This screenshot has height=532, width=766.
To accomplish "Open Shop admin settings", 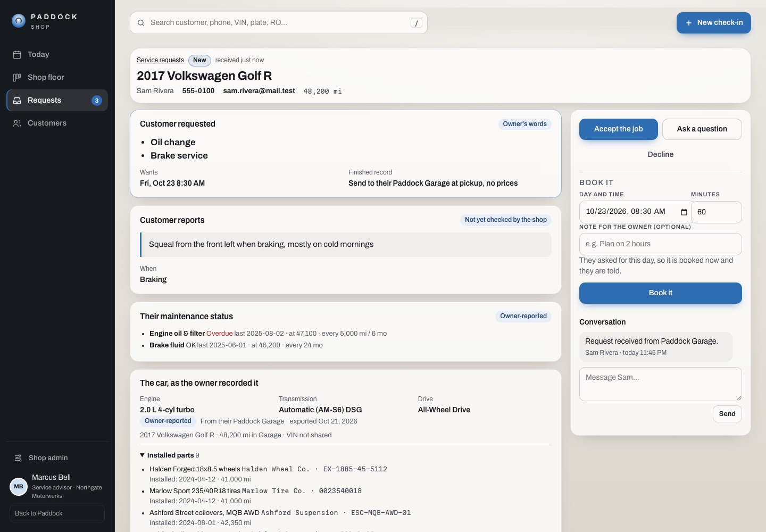I will pos(57,458).
